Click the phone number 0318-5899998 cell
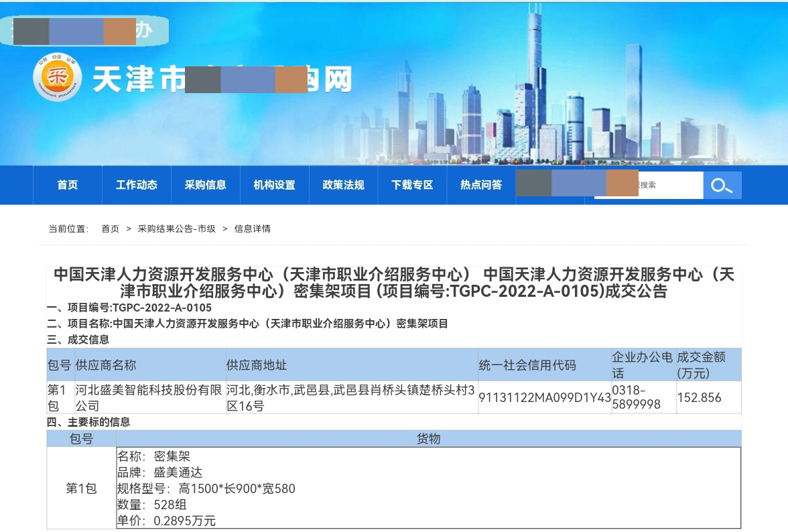Viewport: 788px width, 532px height. 642,397
